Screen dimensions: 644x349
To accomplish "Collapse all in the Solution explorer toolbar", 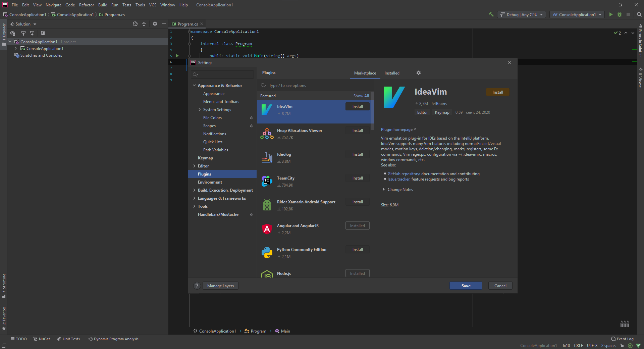I will 144,24.
